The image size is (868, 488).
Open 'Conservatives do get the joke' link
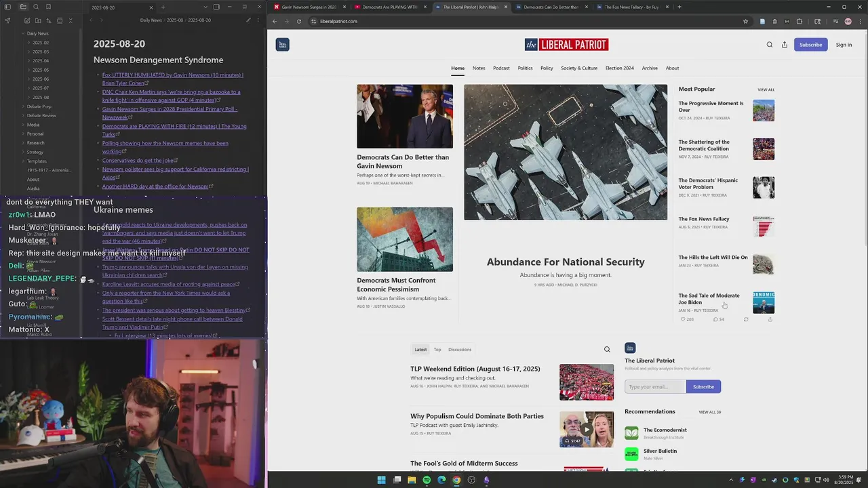point(138,161)
